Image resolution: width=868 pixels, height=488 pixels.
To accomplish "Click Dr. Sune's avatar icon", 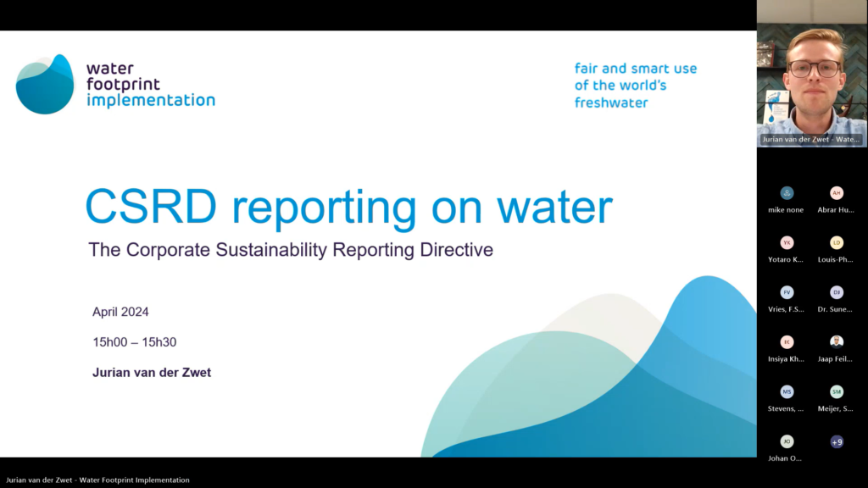I will click(x=837, y=292).
